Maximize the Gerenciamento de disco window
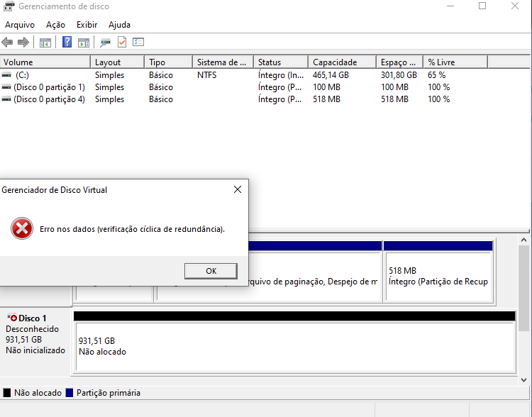 (482, 6)
